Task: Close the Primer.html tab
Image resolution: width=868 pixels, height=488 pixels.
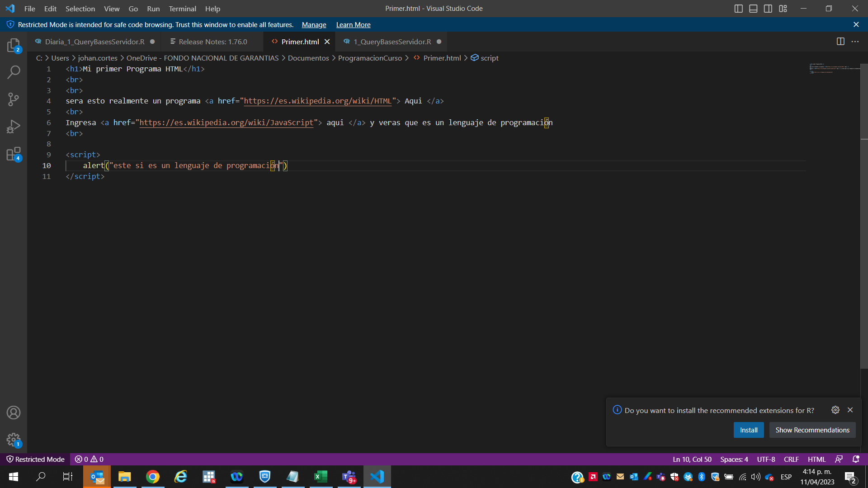Action: tap(327, 42)
